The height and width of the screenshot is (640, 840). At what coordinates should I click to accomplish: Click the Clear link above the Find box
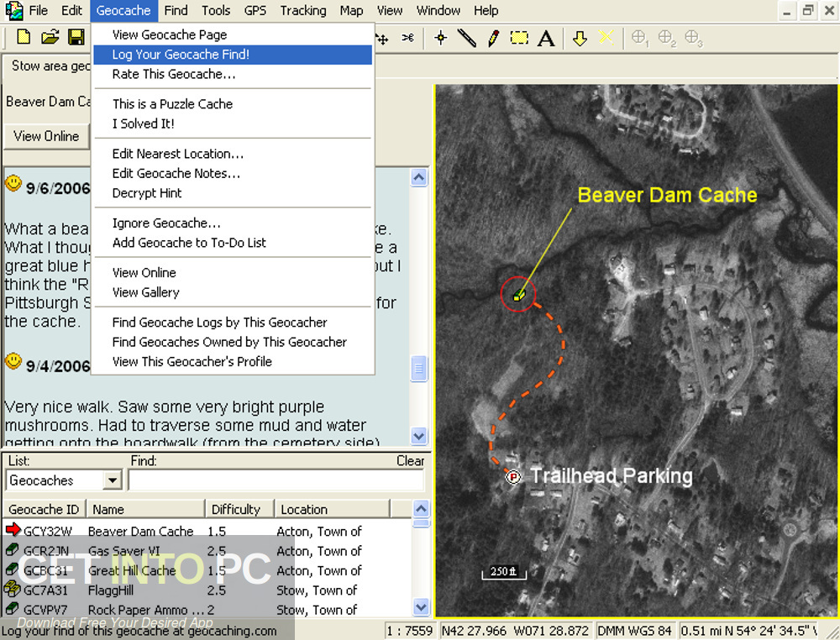(x=411, y=460)
